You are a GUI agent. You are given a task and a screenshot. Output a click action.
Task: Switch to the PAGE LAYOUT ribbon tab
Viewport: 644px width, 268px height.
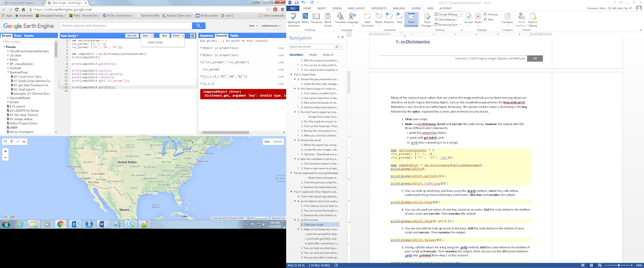(x=356, y=8)
